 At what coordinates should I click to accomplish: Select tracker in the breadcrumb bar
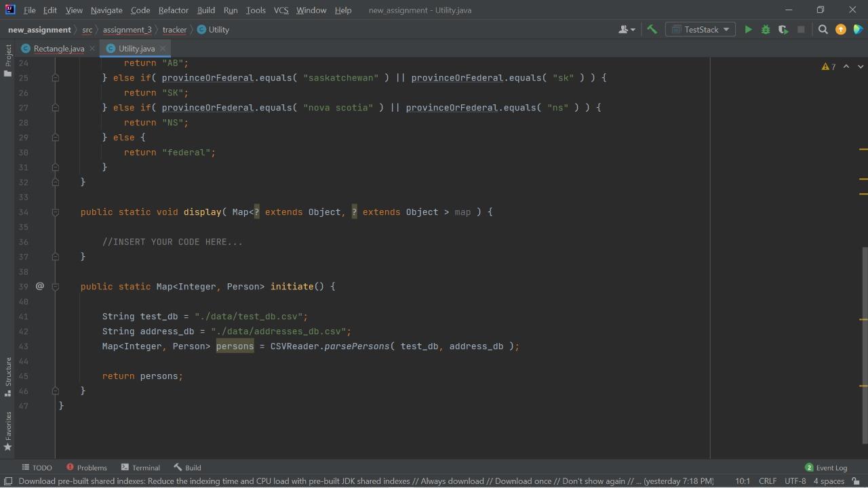click(174, 29)
